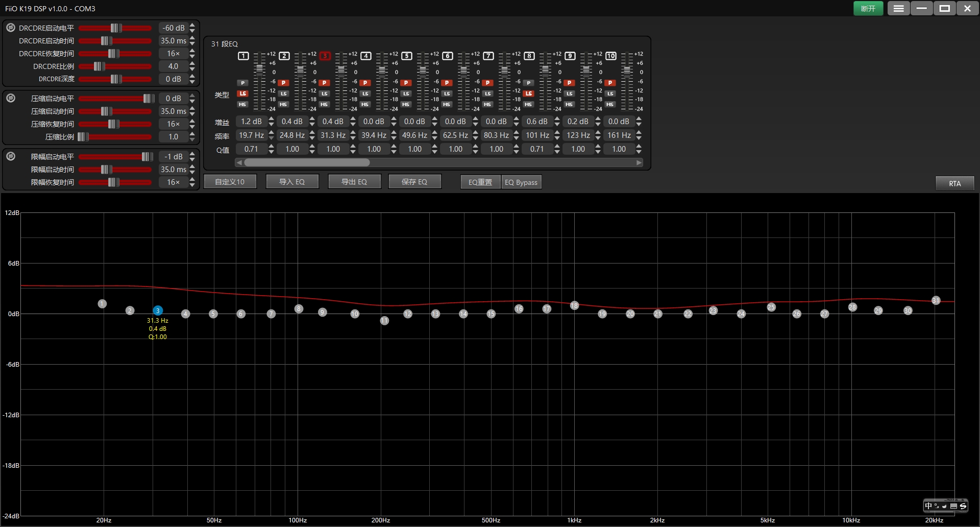This screenshot has height=527, width=980.
Task: Click the 限幅 section reset icon
Action: tap(11, 156)
